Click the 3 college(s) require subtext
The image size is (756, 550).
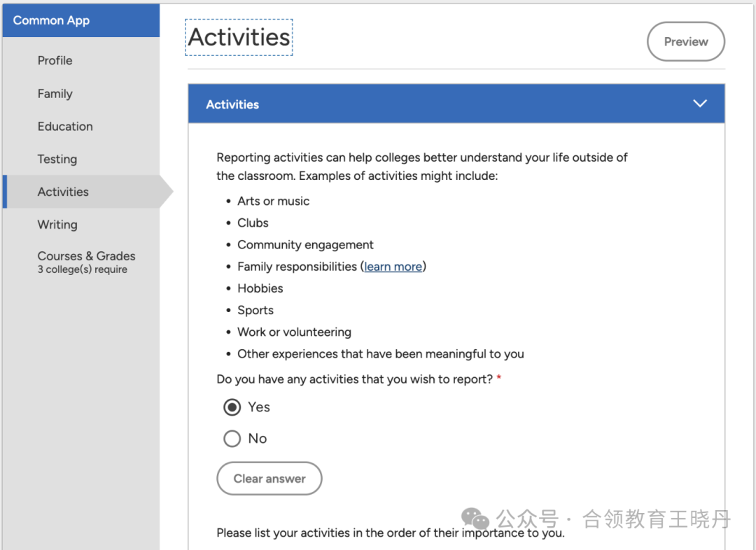[x=83, y=269]
